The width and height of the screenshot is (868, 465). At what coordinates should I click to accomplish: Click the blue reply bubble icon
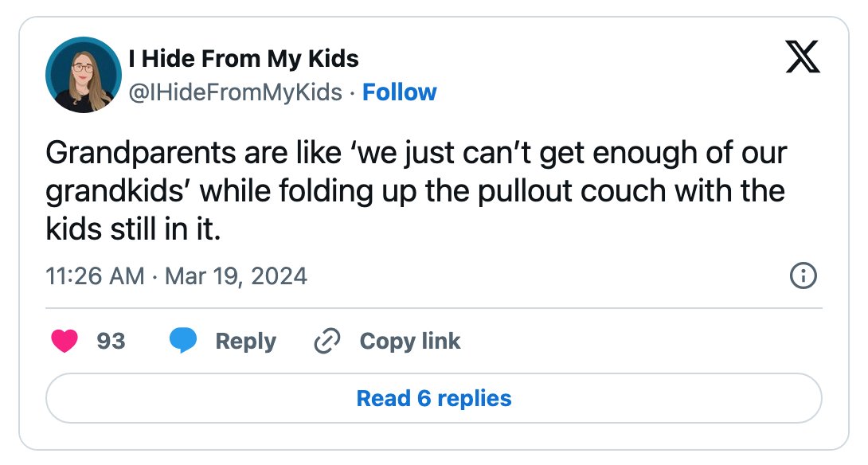point(182,341)
